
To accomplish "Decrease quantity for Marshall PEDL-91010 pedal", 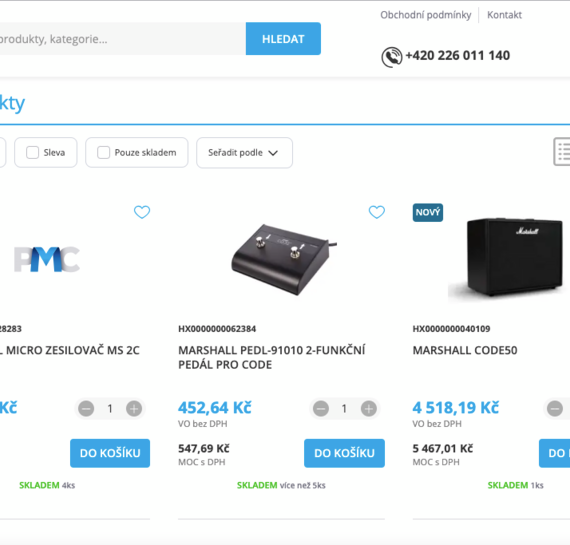I will tap(321, 409).
